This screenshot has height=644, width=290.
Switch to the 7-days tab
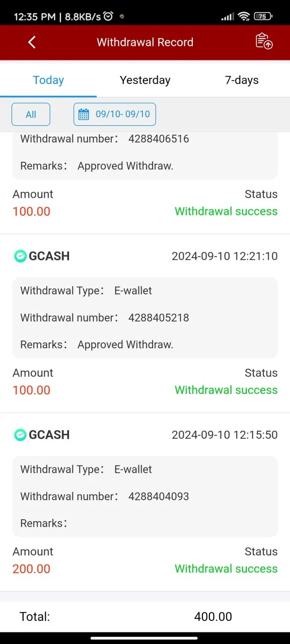[242, 79]
